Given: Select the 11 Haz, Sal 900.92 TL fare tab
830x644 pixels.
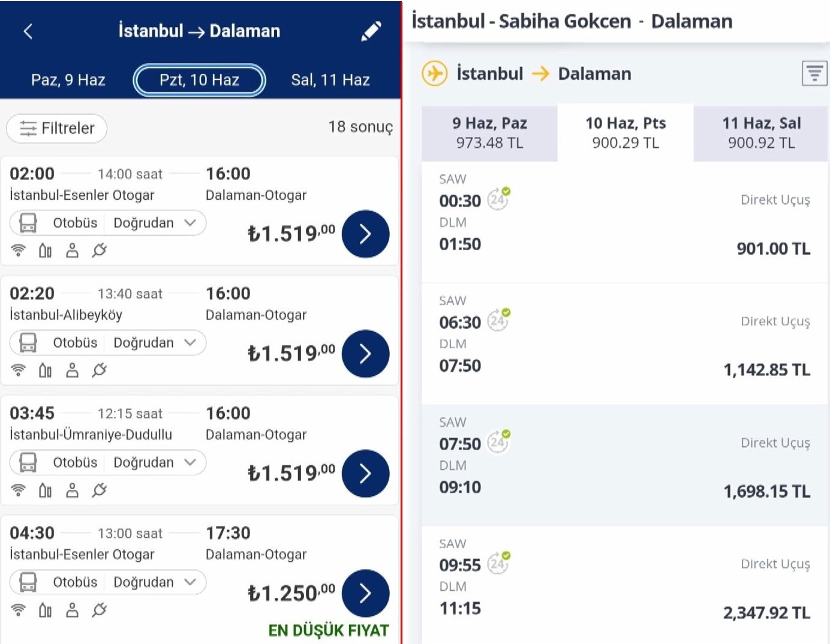Looking at the screenshot, I should coord(761,133).
